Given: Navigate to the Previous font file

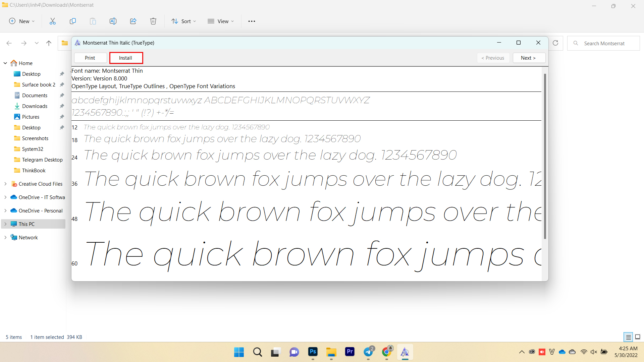Looking at the screenshot, I should pyautogui.click(x=493, y=58).
